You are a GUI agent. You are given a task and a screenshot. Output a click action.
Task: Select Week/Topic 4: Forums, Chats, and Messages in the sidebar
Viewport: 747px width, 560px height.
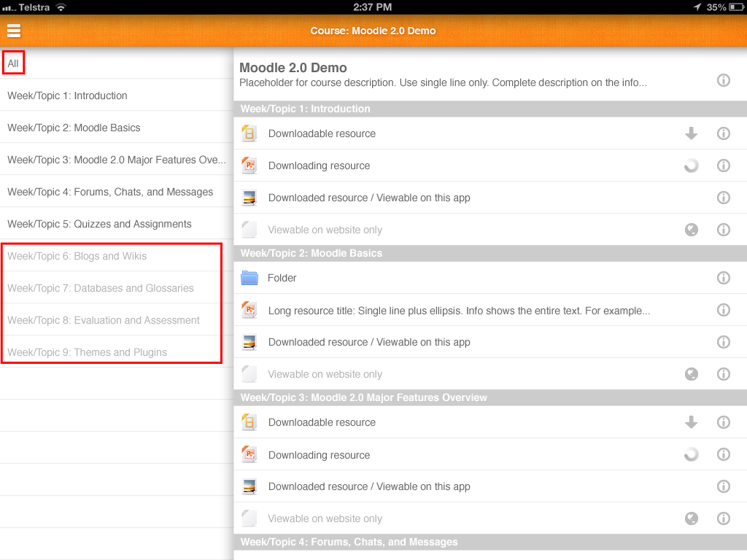pyautogui.click(x=116, y=192)
